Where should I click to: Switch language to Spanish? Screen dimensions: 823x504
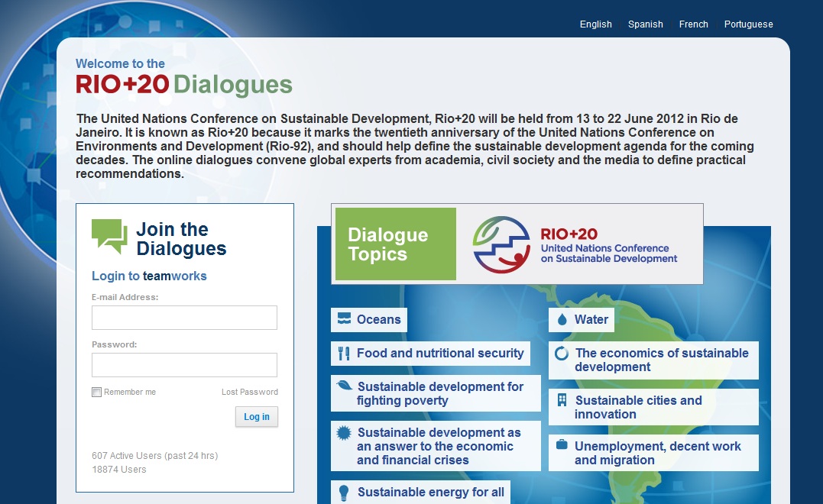point(646,24)
